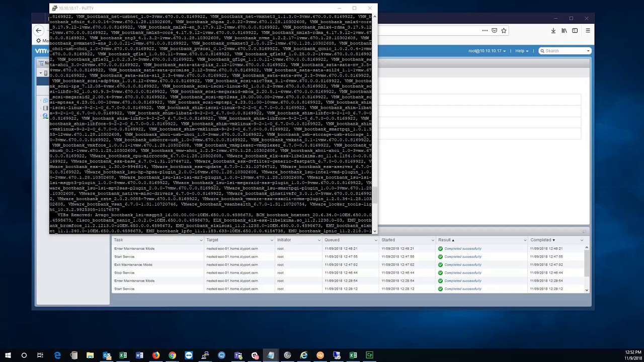This screenshot has width=644, height=362.
Task: Open the green Cp application on taskbar
Action: point(370,355)
